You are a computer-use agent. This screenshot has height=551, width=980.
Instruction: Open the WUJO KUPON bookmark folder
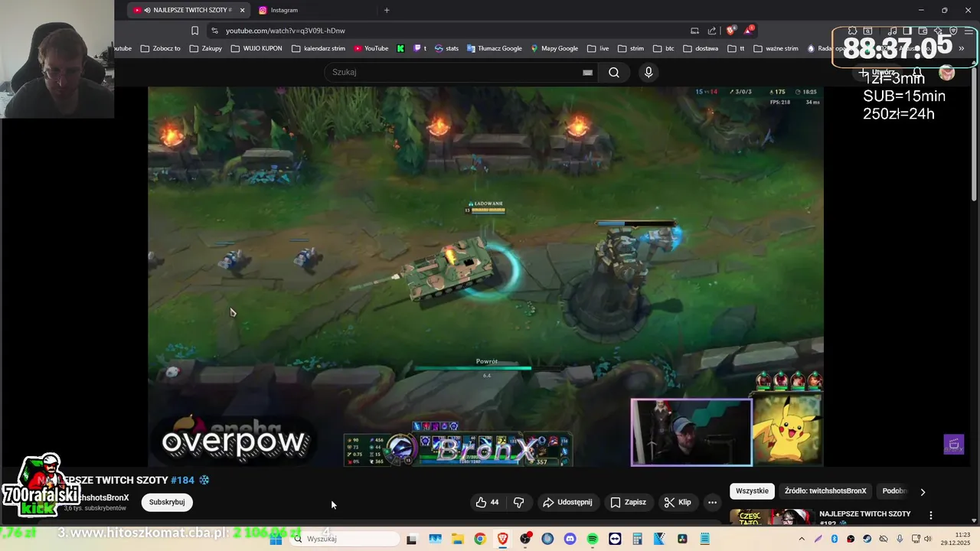(x=256, y=48)
